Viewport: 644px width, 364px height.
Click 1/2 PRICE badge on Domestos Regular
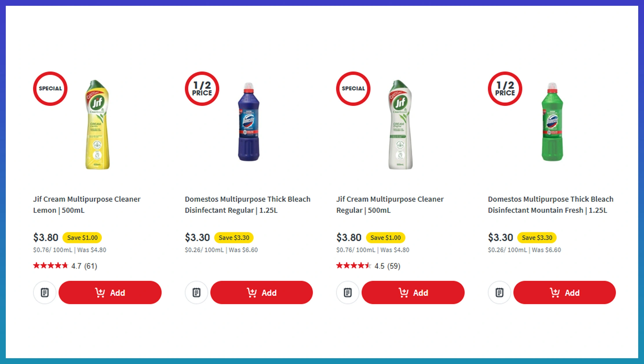202,89
